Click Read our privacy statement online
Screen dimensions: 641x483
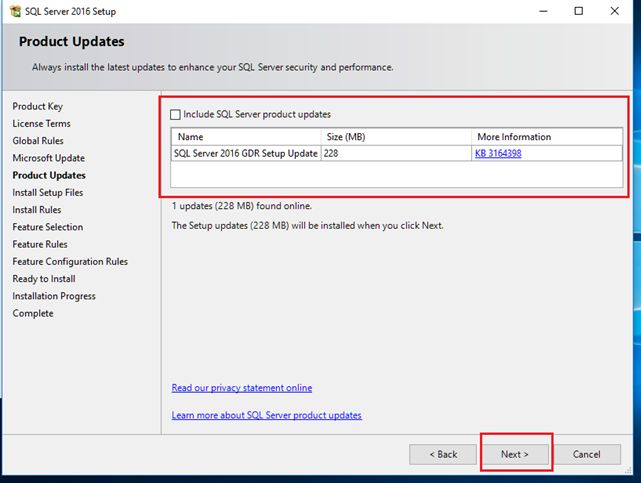(242, 388)
